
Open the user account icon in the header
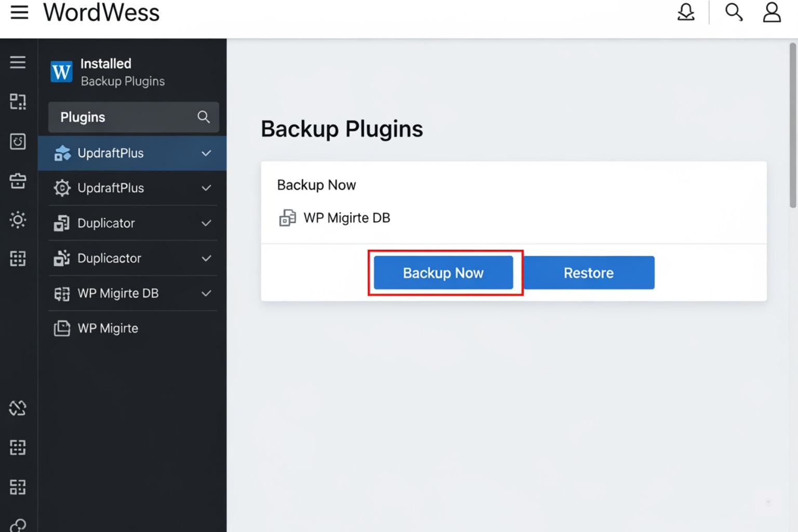(x=772, y=12)
